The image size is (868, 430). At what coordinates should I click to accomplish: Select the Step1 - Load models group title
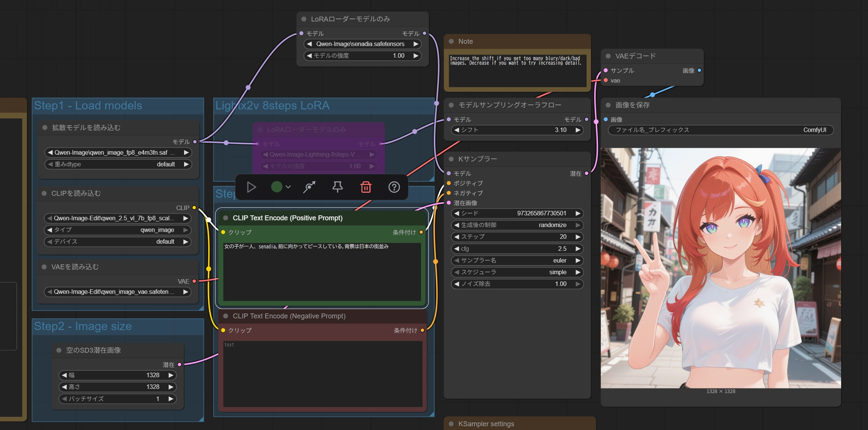tap(88, 106)
